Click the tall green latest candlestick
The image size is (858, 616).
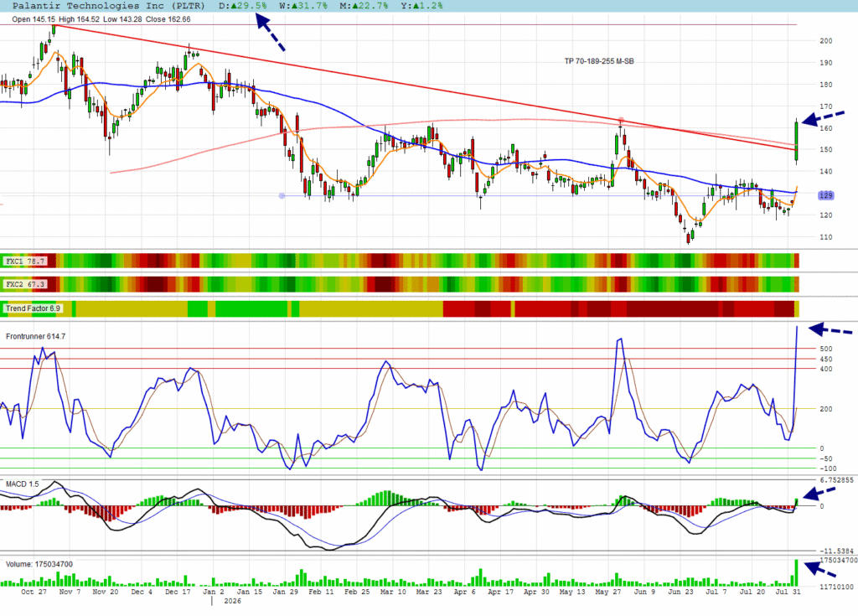coord(796,142)
